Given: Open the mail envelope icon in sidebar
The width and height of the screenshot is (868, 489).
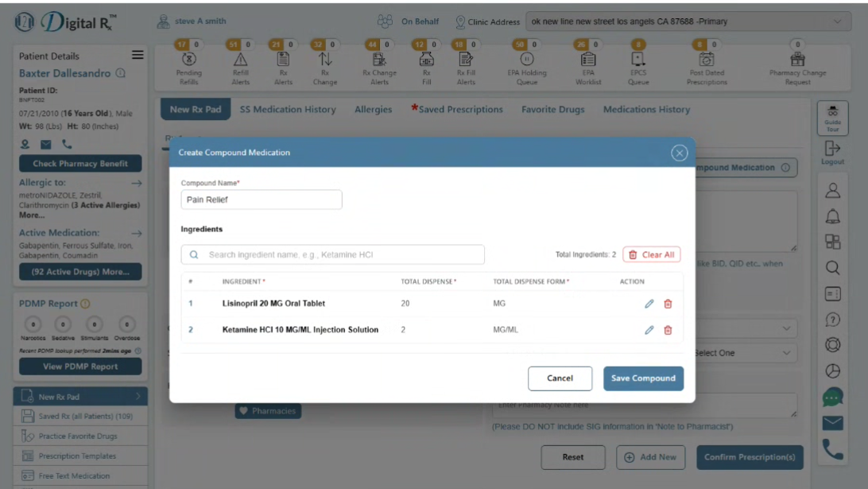Looking at the screenshot, I should click(x=832, y=423).
